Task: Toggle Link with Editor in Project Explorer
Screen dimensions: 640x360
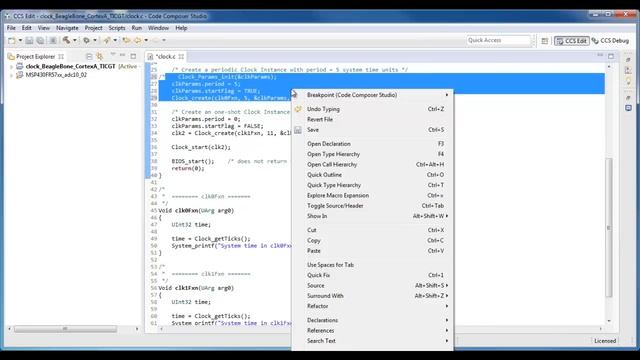Action: point(100,56)
